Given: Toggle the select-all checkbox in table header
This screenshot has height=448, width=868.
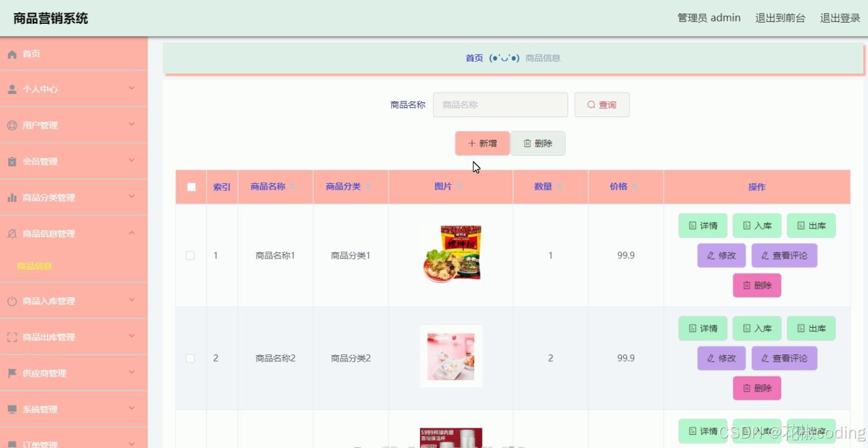Looking at the screenshot, I should [190, 186].
